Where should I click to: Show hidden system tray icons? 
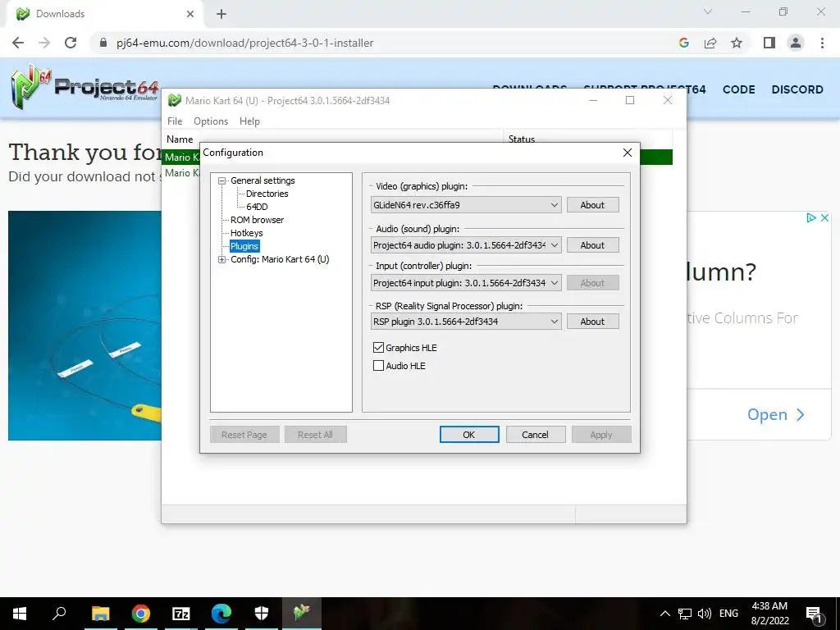point(664,614)
